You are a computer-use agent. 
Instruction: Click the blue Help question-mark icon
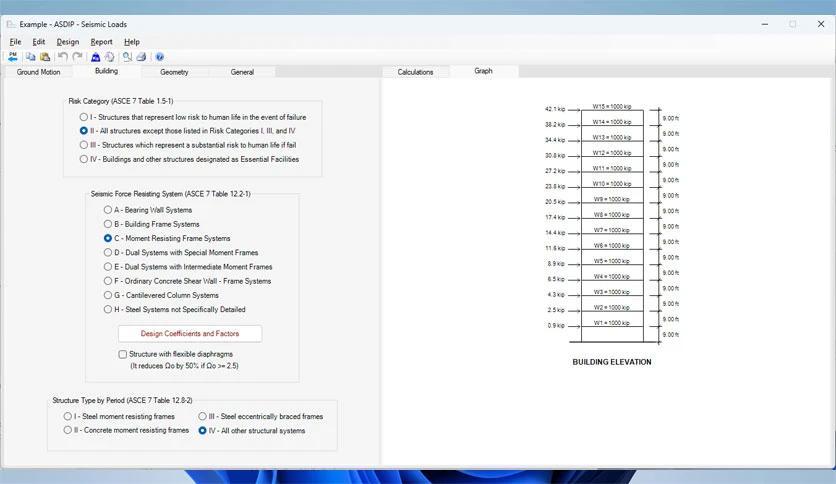coord(160,57)
